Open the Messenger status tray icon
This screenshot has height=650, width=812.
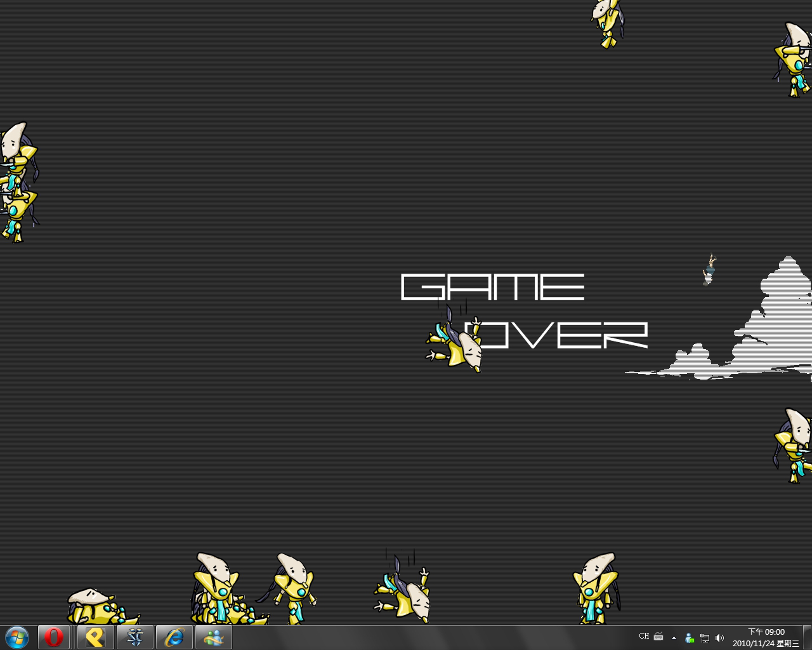click(x=690, y=638)
